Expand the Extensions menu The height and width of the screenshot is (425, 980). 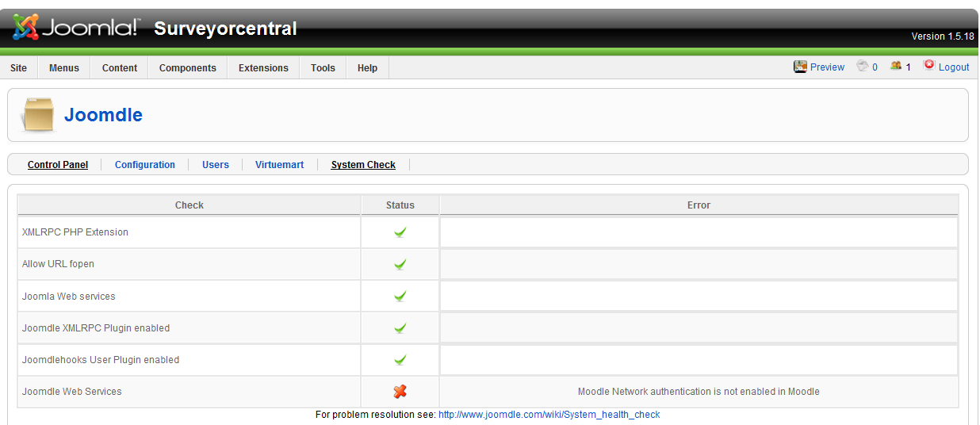[263, 68]
